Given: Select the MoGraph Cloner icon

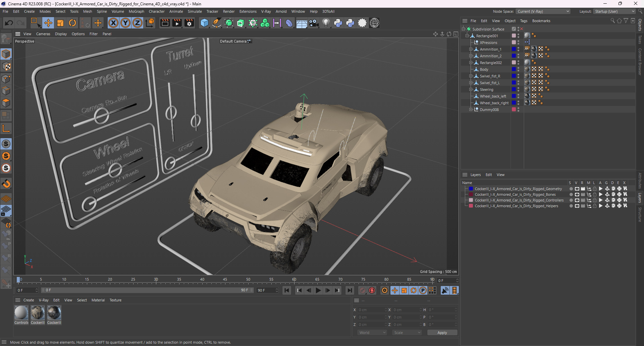Looking at the screenshot, I should [265, 23].
